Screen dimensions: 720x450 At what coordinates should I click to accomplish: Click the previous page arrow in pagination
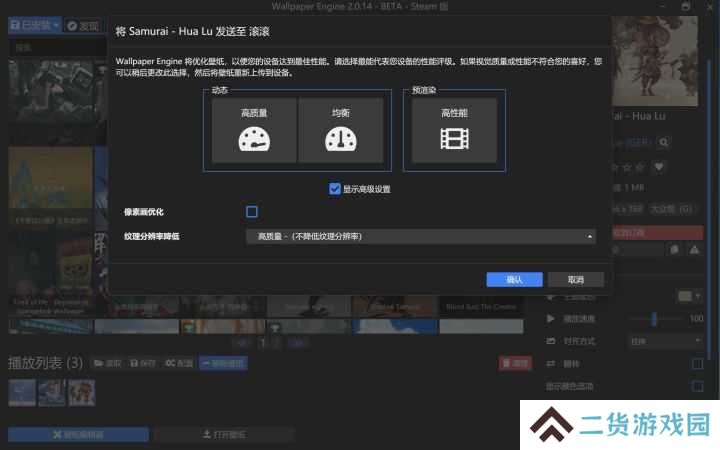point(243,343)
